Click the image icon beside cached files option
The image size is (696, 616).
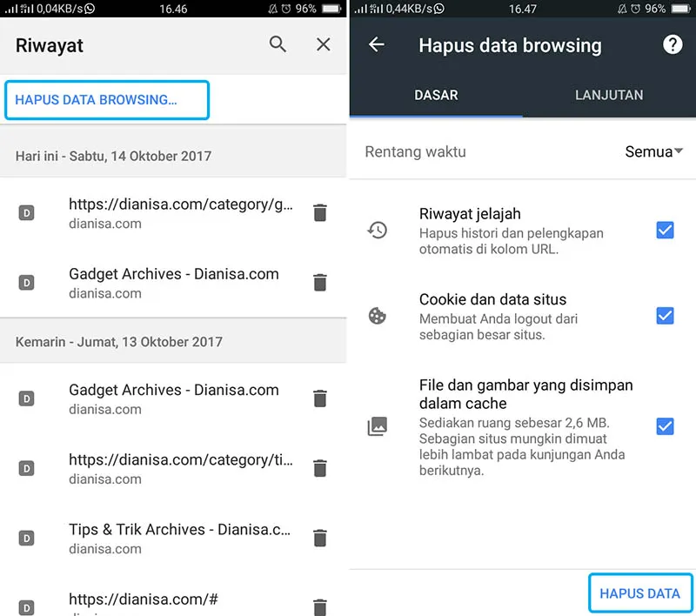point(377,426)
